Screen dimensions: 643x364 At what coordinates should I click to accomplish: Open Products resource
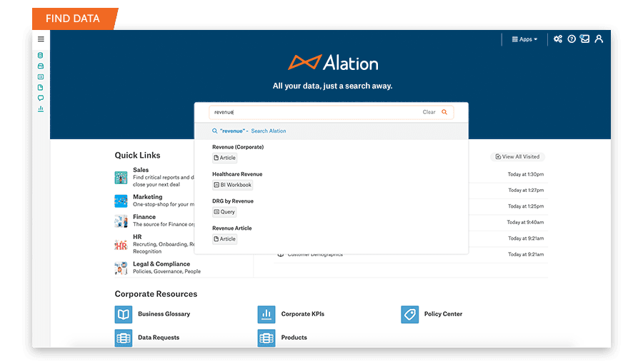click(x=294, y=338)
